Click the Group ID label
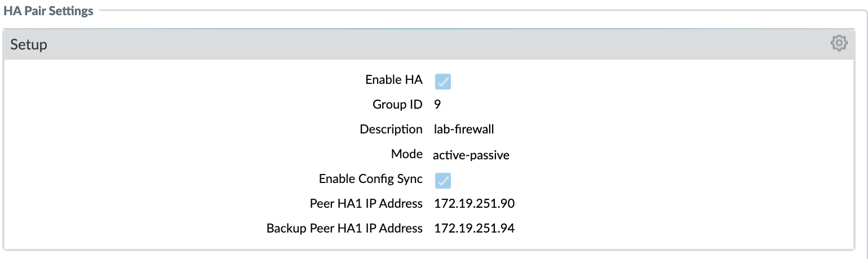868x259 pixels. [x=397, y=104]
